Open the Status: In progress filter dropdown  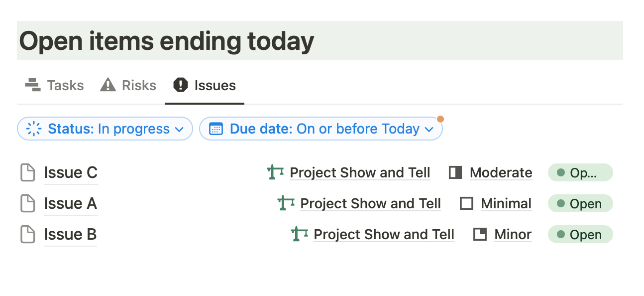(x=105, y=129)
